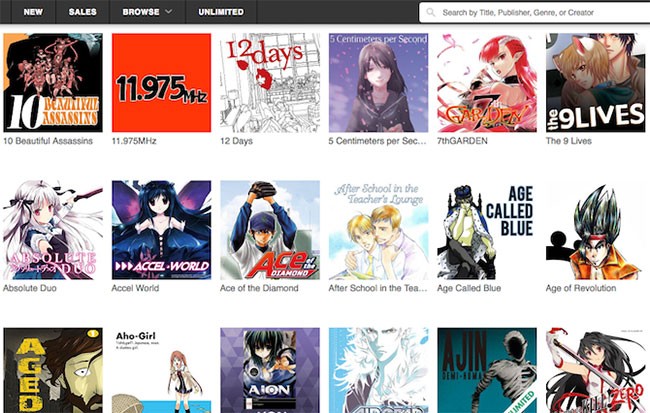Open the NEW tab in navigation bar
The image size is (650, 413).
click(33, 12)
